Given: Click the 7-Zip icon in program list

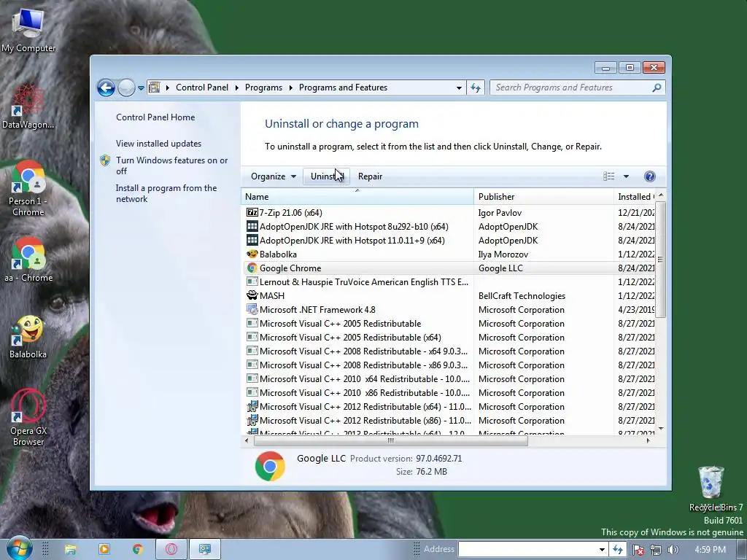Looking at the screenshot, I should pos(252,212).
